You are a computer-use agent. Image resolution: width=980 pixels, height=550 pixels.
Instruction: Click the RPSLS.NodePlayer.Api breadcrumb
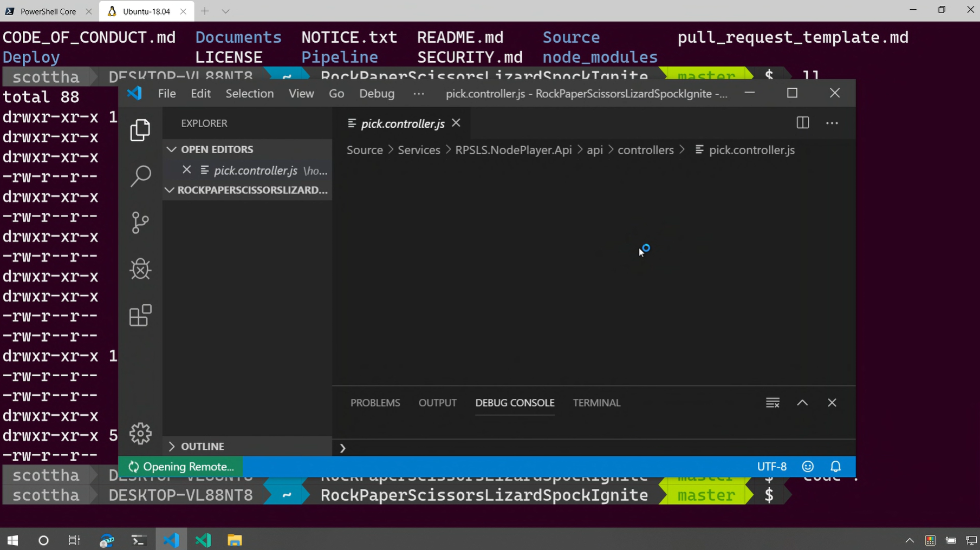514,150
